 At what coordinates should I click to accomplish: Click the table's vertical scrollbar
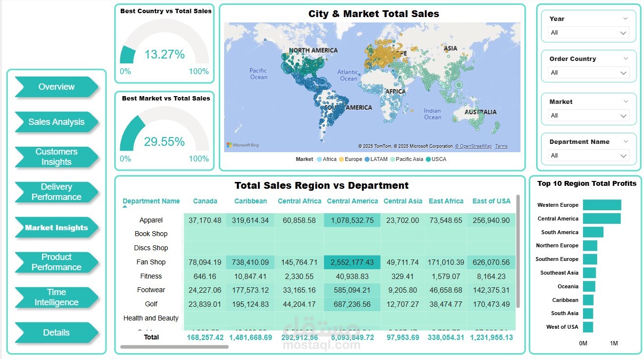tap(518, 251)
